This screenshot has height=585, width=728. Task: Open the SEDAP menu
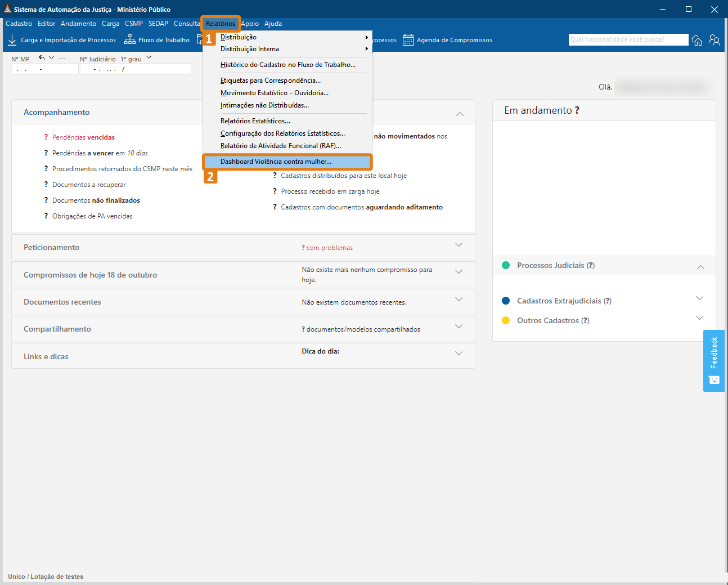click(x=158, y=24)
